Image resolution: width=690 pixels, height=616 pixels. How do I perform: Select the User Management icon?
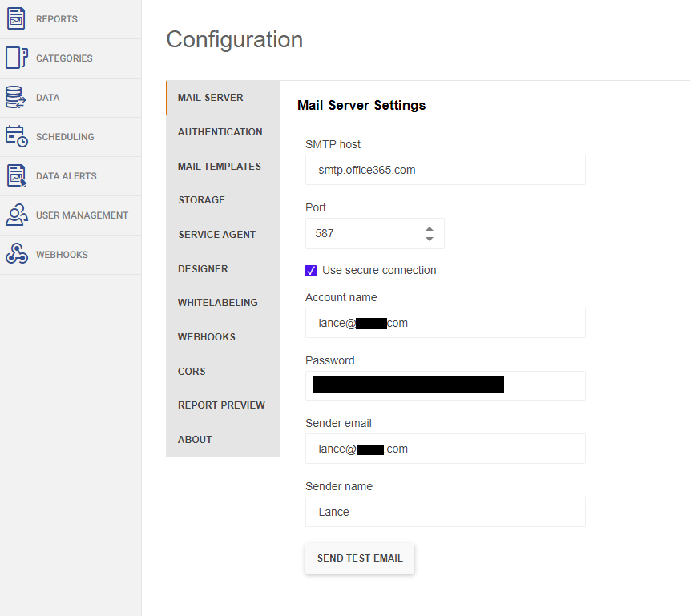click(16, 215)
